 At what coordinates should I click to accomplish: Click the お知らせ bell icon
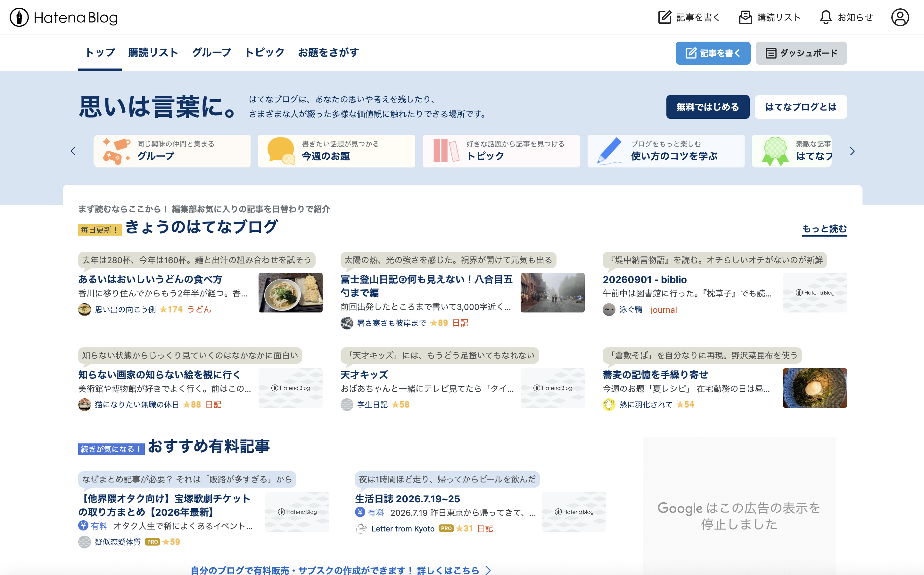pos(825,18)
